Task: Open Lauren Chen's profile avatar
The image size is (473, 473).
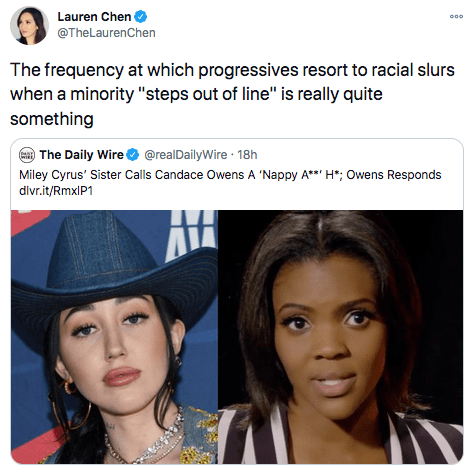Action: tap(29, 26)
